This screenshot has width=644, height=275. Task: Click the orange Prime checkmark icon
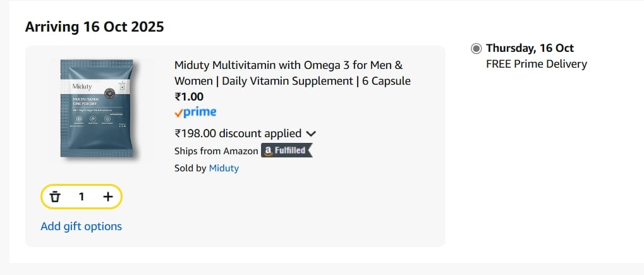pos(178,113)
